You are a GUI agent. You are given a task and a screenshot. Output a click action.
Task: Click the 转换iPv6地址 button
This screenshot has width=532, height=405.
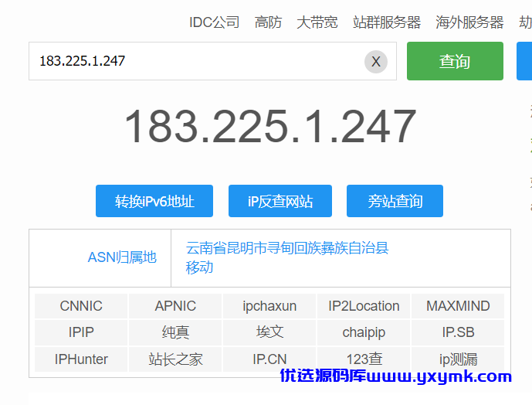click(x=154, y=201)
